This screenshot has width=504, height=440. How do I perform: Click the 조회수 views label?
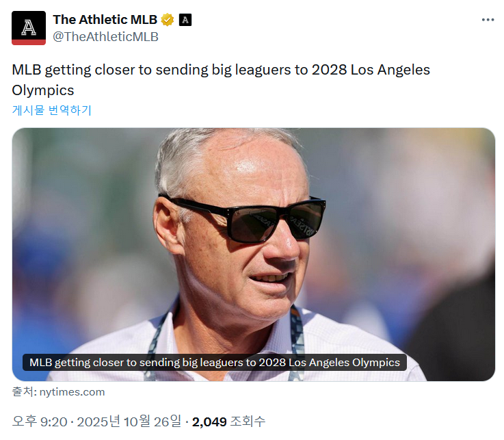[248, 422]
